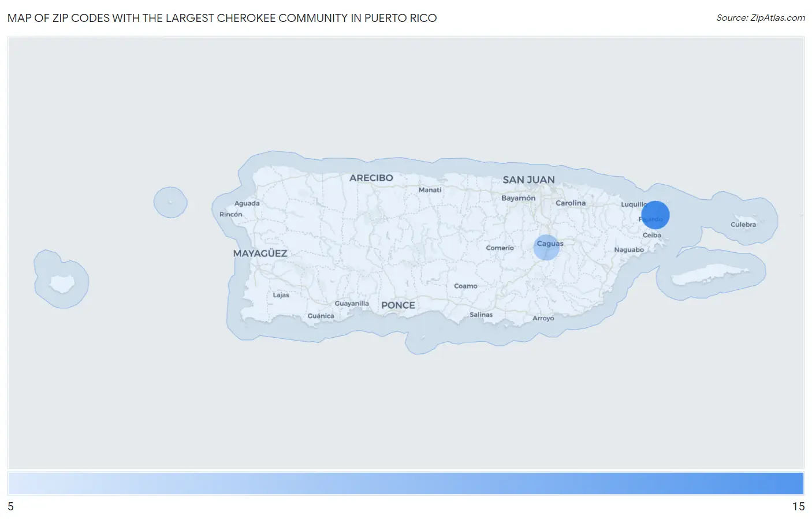Click the Coamo town label
Image resolution: width=812 pixels, height=519 pixels.
coord(465,286)
